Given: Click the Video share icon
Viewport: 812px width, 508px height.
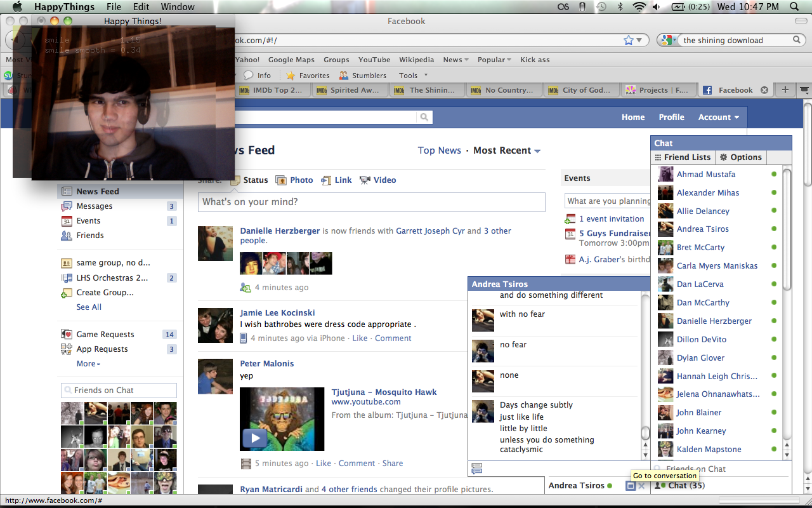Looking at the screenshot, I should click(365, 180).
